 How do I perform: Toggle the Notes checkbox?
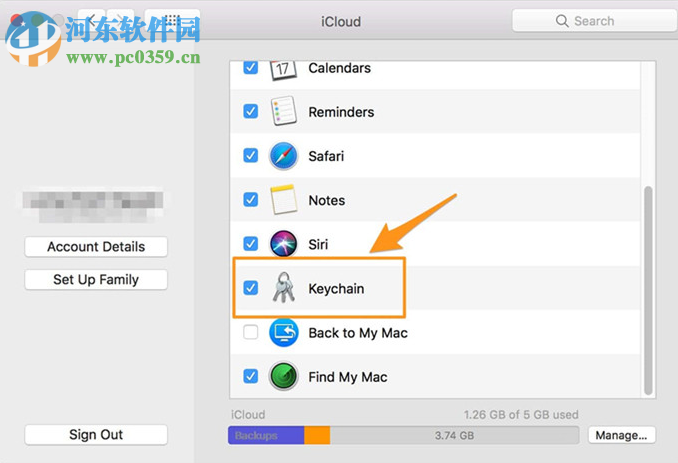click(x=251, y=200)
